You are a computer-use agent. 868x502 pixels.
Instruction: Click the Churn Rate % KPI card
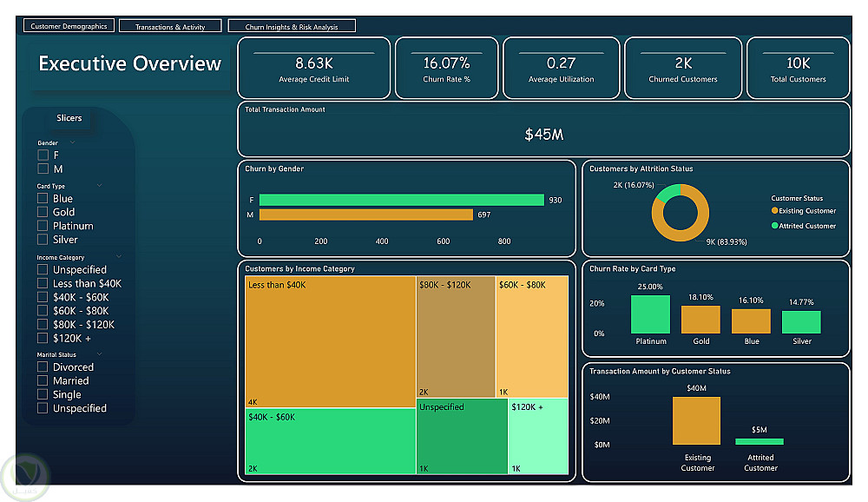(x=447, y=68)
